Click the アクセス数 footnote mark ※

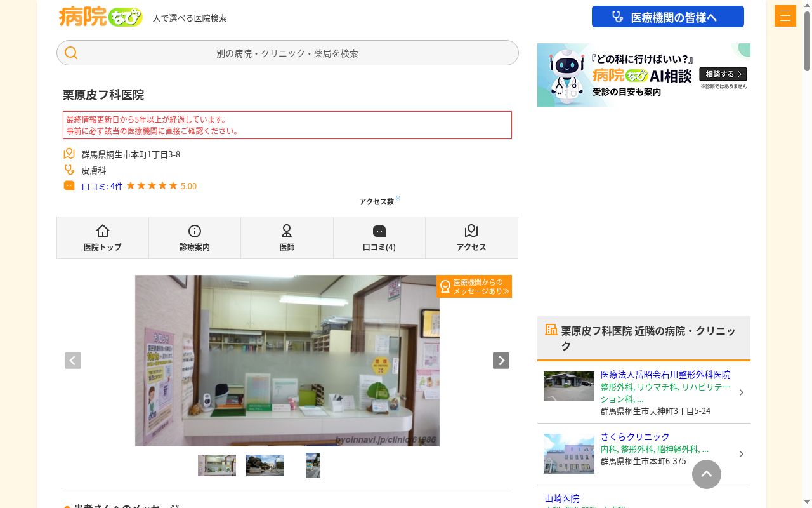click(x=398, y=198)
